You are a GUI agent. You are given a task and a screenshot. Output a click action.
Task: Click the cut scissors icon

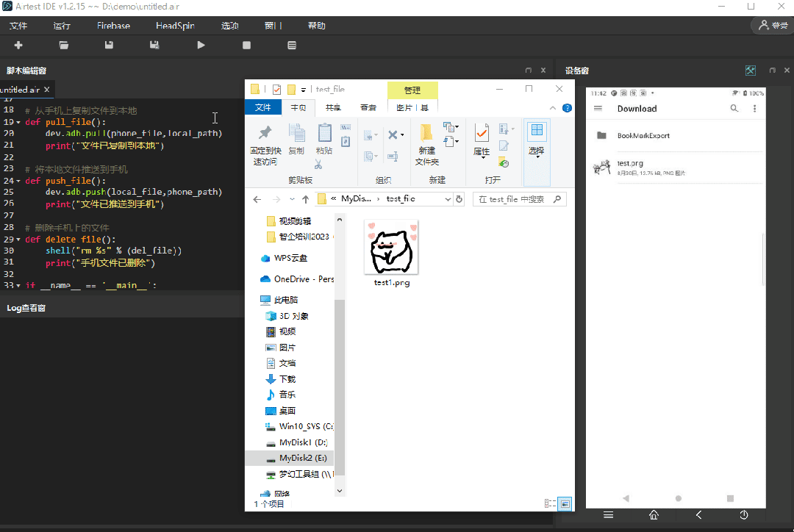[x=318, y=164]
